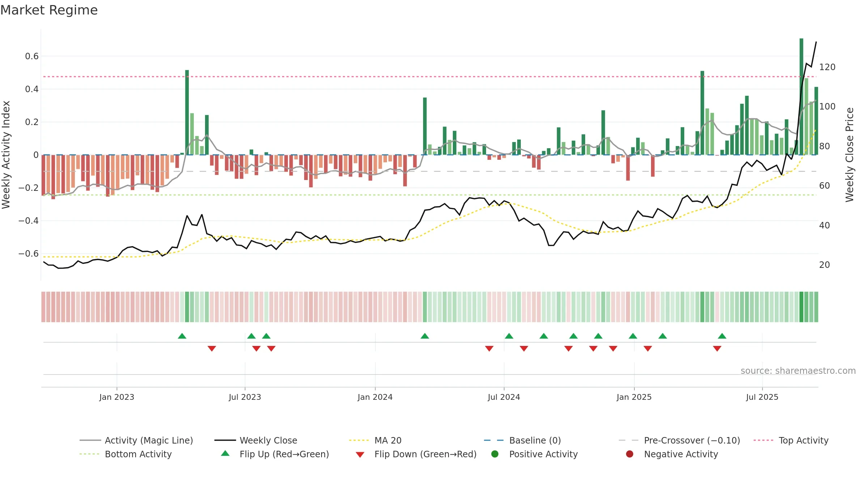Click the 120 tick on the price axis
Screen dimensions: 868x488
click(x=827, y=67)
